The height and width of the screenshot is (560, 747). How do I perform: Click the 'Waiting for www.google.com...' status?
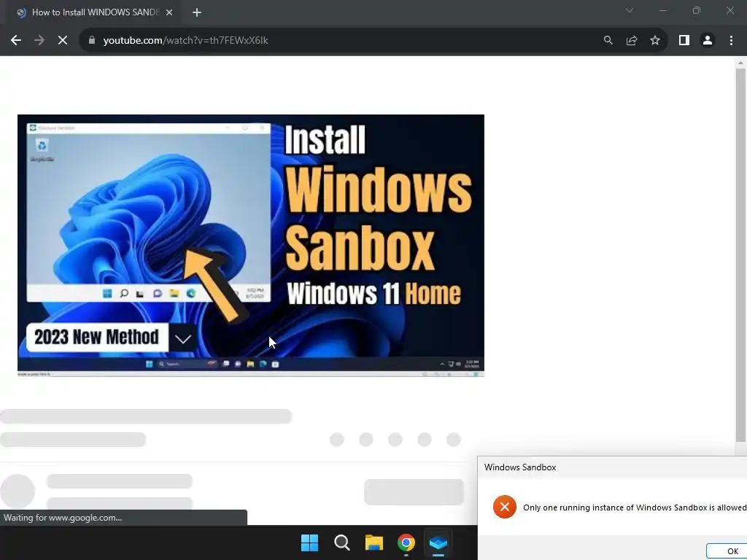tap(63, 518)
